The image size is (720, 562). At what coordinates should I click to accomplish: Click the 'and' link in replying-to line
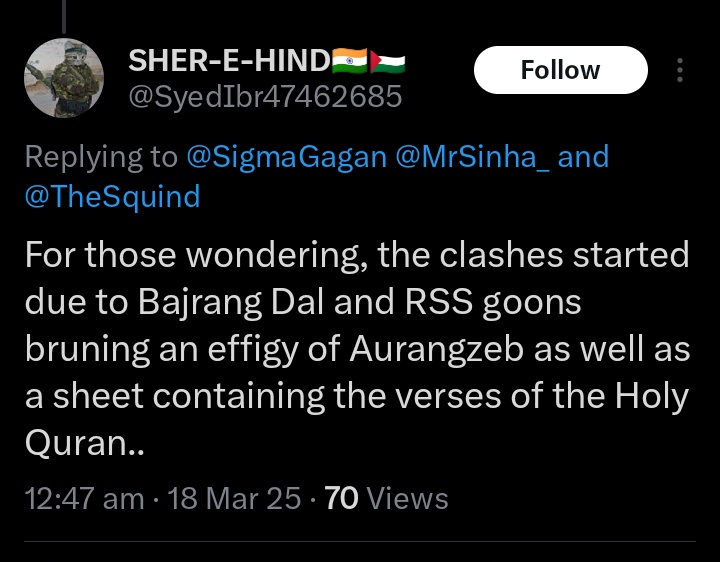pyautogui.click(x=583, y=157)
